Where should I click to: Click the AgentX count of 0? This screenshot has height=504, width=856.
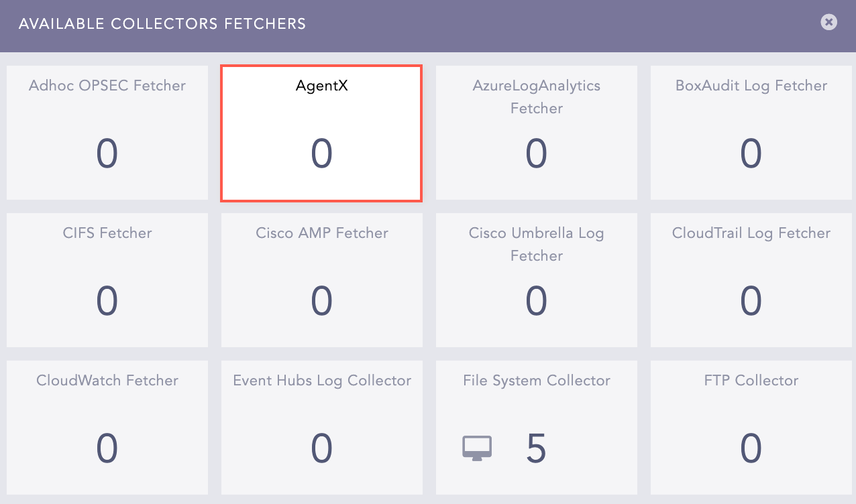(x=321, y=154)
